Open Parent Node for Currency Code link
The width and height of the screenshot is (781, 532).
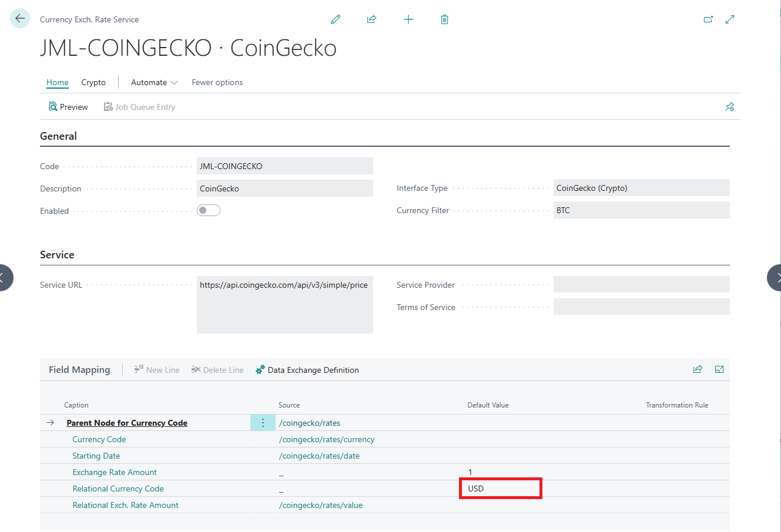click(x=127, y=423)
